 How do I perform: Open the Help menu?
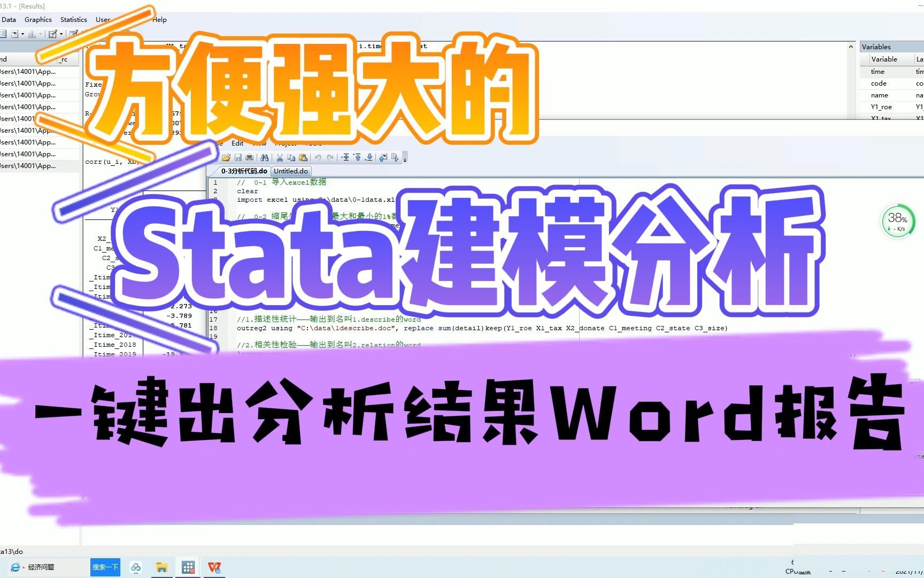[159, 19]
